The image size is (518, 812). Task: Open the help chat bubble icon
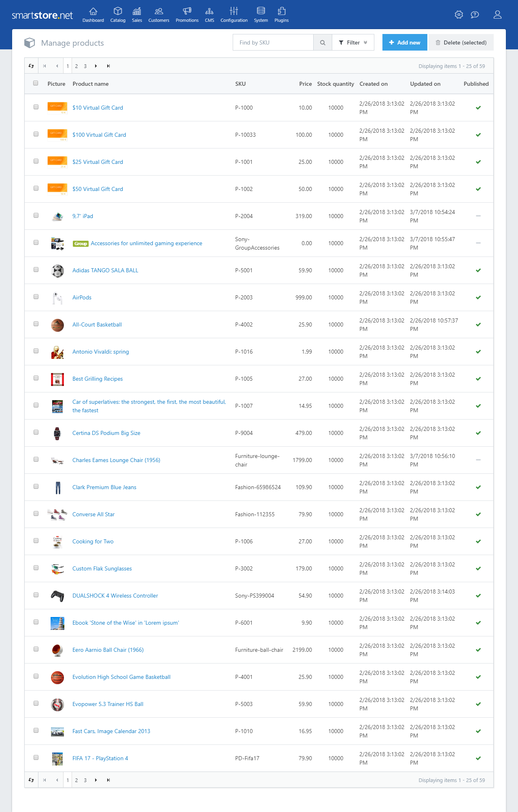click(x=475, y=15)
